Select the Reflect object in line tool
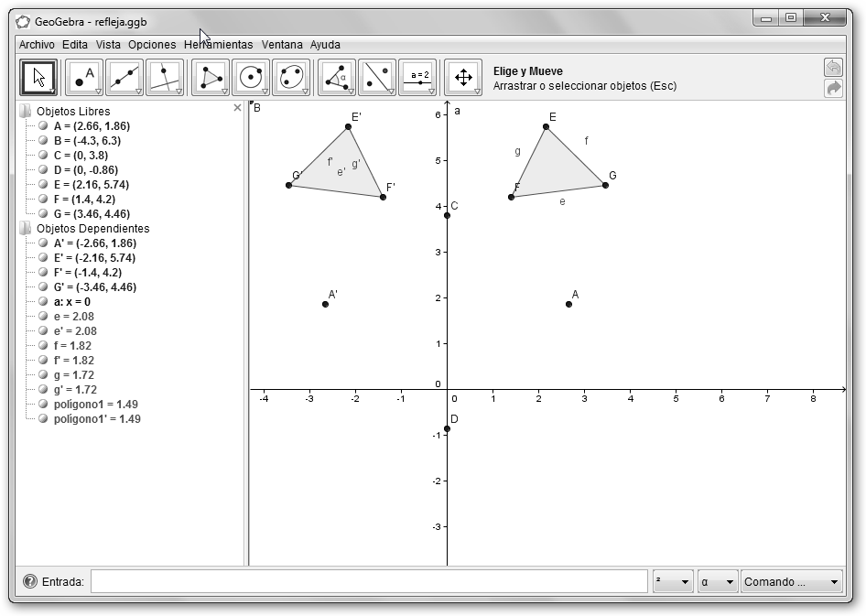Viewport: 866px width, 616px height. (x=377, y=78)
